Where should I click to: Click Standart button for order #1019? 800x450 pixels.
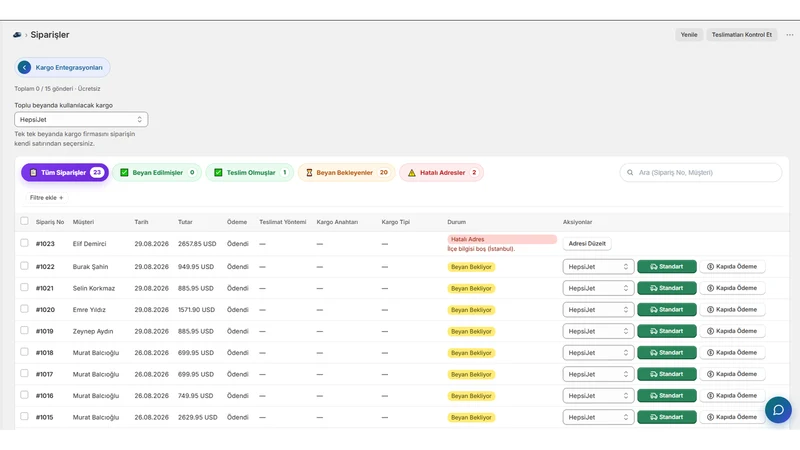pos(667,331)
